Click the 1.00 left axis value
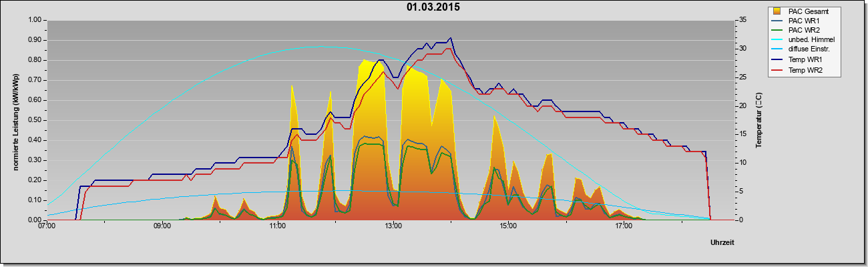Viewport: 868px width, 267px height. click(35, 20)
